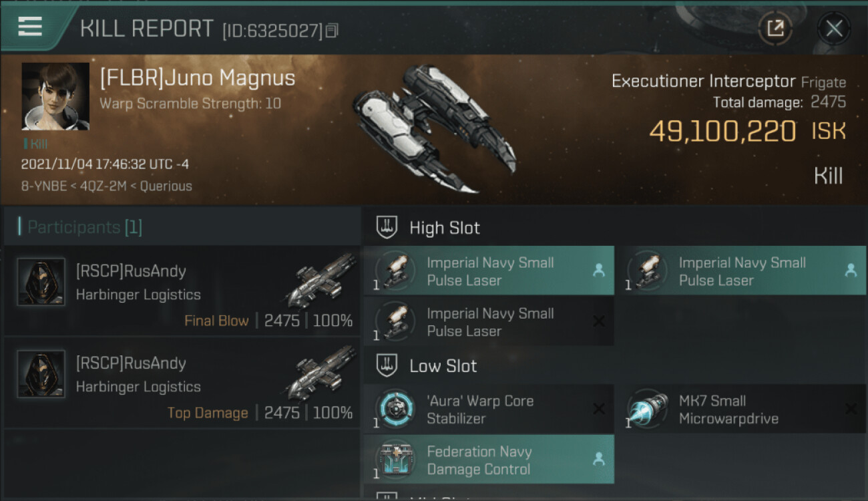Open Juno Magnus pilot portrait

pos(55,96)
